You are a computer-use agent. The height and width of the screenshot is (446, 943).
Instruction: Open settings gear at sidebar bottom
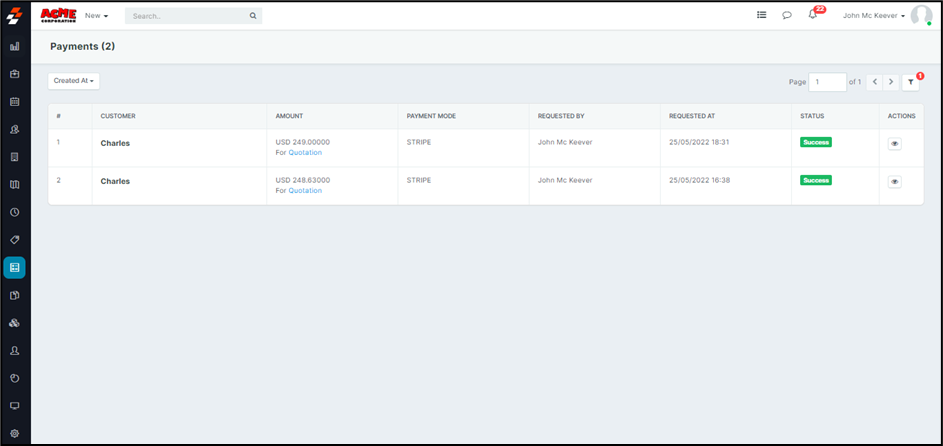15,433
